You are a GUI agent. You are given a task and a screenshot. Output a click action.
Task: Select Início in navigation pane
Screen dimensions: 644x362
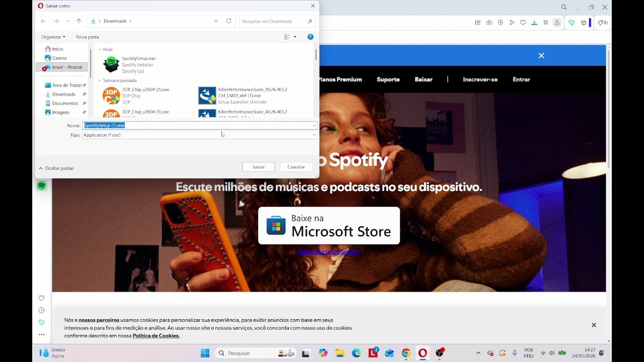[54, 49]
